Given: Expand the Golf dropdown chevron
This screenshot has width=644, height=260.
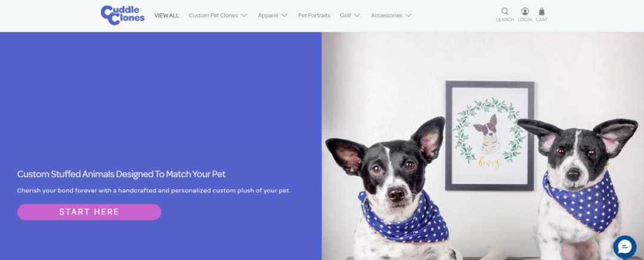Looking at the screenshot, I should click(357, 16).
